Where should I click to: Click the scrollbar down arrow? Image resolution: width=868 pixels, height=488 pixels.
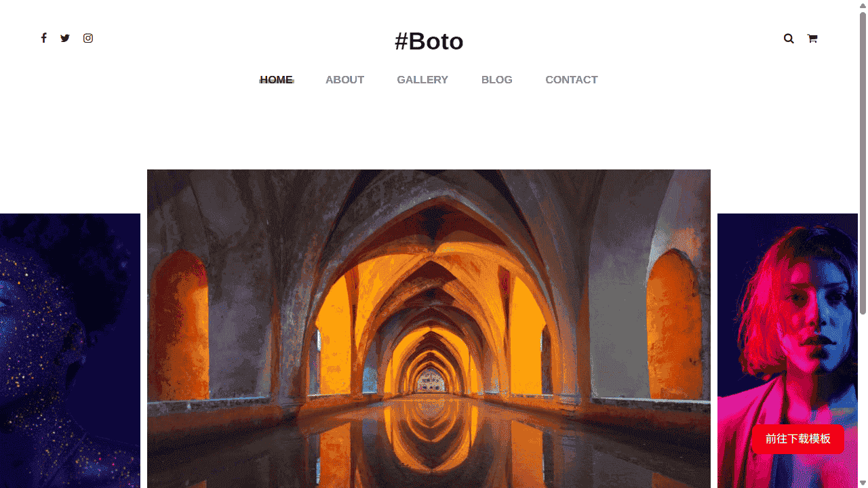point(863,483)
